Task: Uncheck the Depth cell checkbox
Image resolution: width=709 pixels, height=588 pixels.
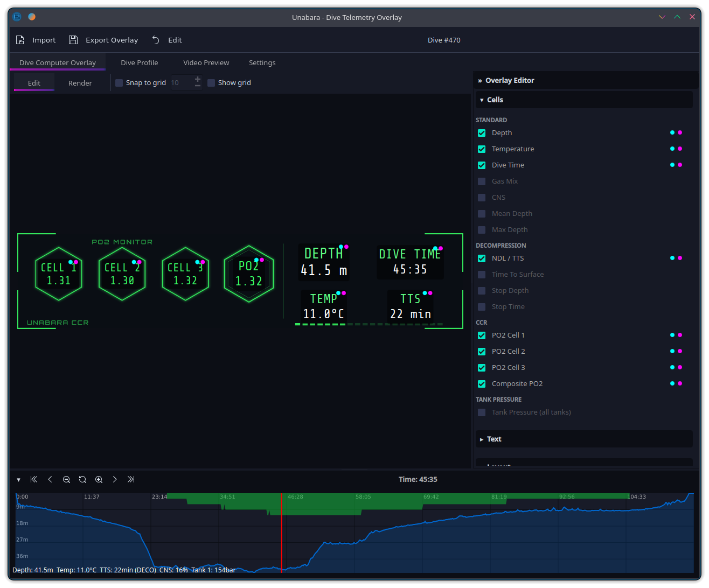Action: click(482, 133)
